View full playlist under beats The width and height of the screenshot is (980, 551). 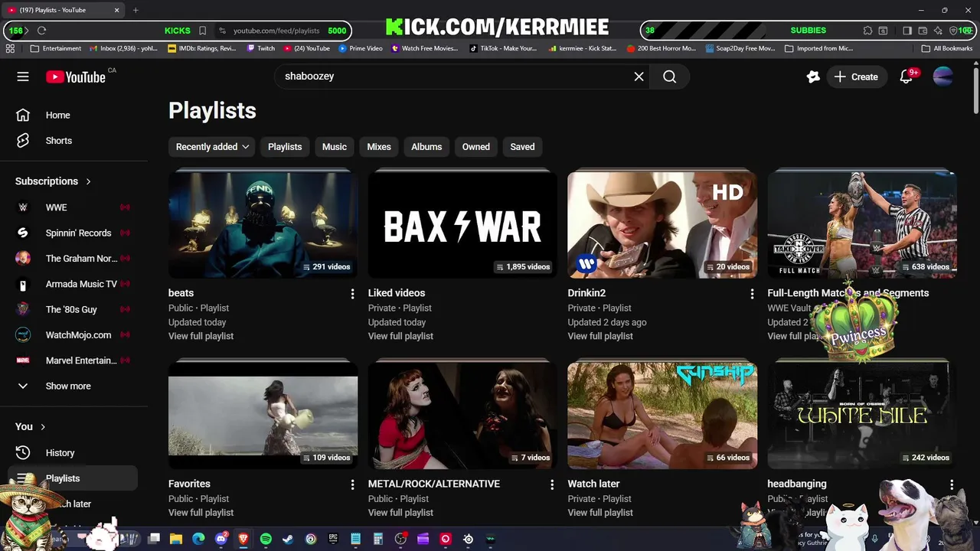(x=201, y=336)
